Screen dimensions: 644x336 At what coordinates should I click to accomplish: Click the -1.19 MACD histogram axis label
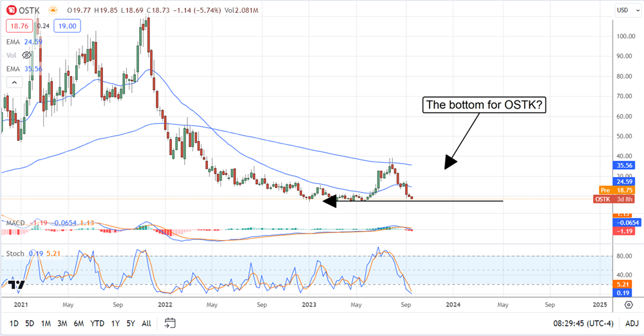tap(624, 231)
